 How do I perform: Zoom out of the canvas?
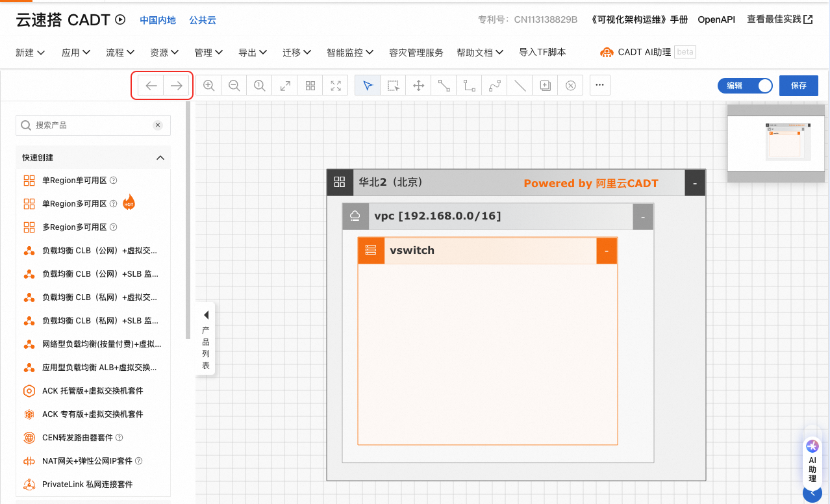[x=234, y=86]
